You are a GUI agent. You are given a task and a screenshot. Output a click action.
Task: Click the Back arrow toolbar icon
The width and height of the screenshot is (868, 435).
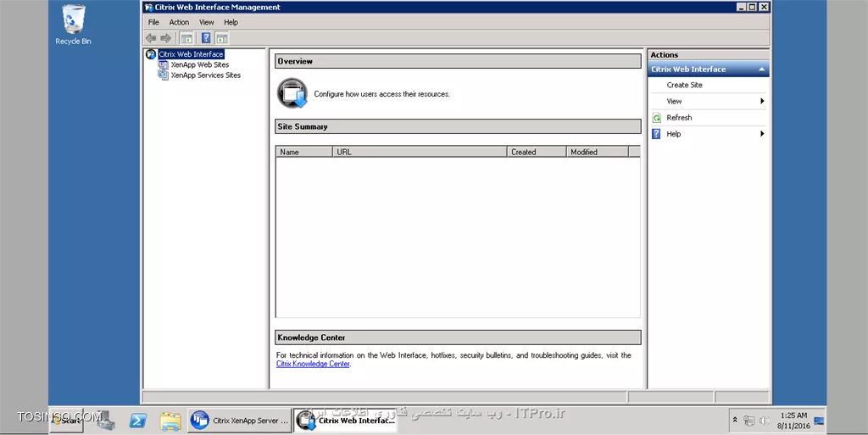[x=151, y=38]
